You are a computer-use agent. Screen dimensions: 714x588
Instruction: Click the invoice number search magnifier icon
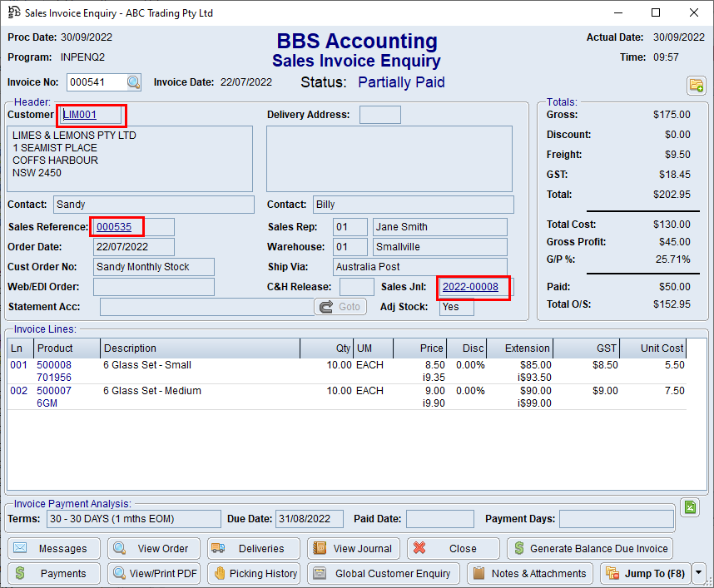point(133,82)
